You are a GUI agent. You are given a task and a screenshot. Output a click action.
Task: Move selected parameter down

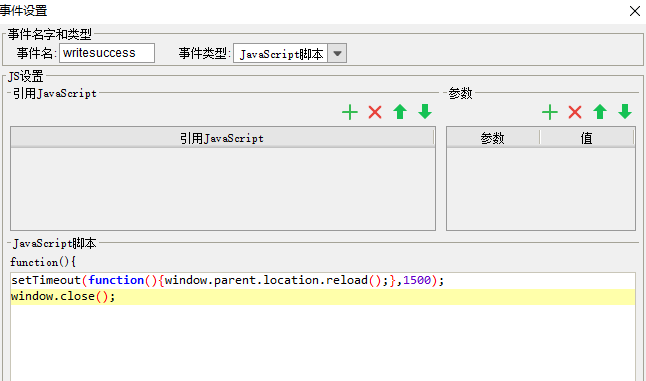point(625,112)
